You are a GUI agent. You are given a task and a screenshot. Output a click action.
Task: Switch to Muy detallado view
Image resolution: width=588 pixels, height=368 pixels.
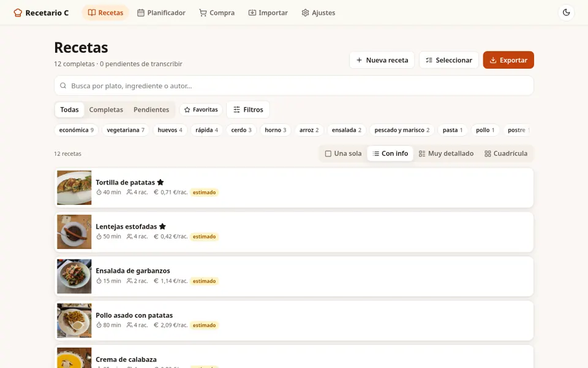446,153
